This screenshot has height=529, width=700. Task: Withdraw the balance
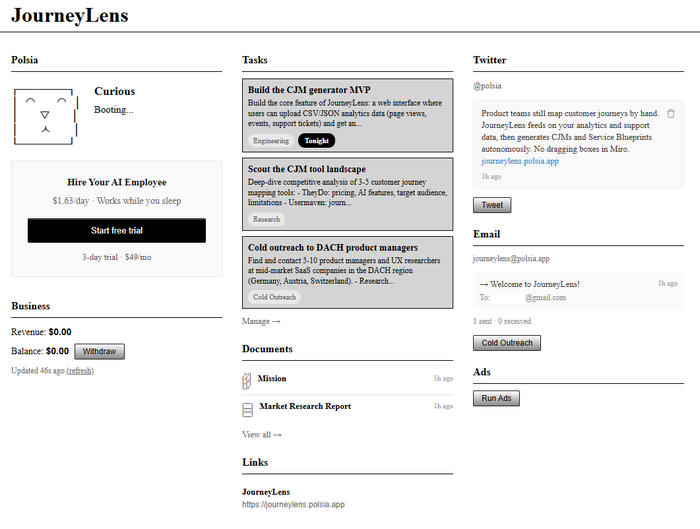(100, 351)
